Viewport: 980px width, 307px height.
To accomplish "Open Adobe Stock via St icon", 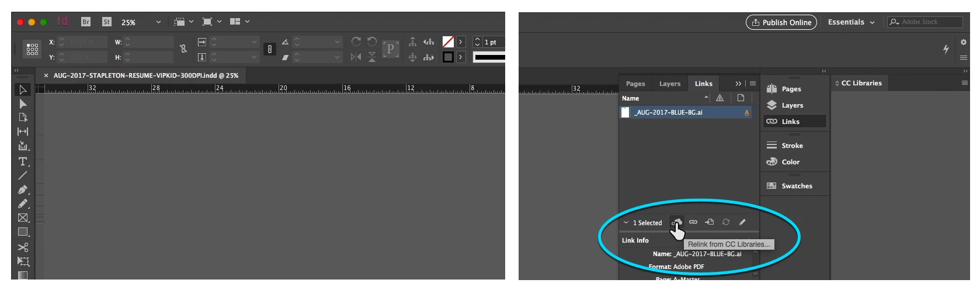I will click(x=106, y=22).
